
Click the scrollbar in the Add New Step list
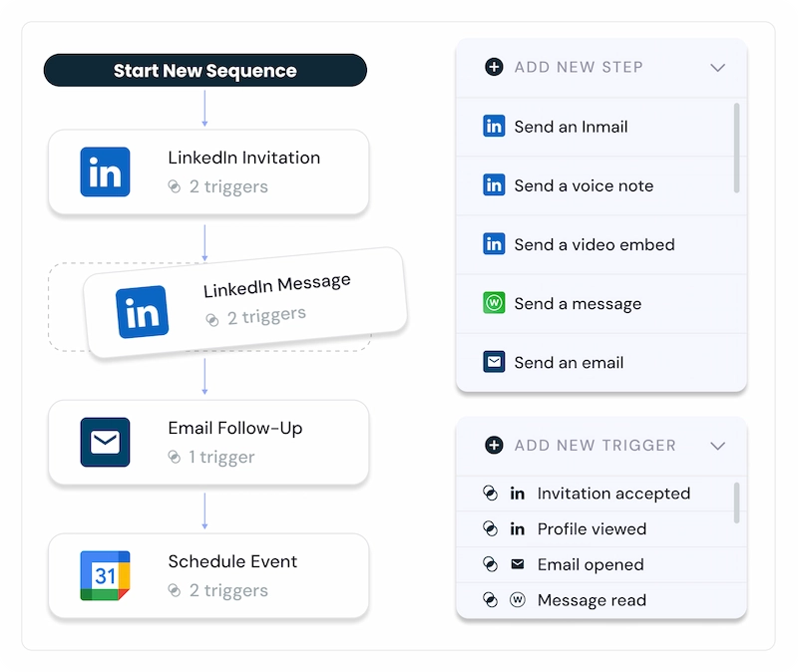pyautogui.click(x=736, y=148)
